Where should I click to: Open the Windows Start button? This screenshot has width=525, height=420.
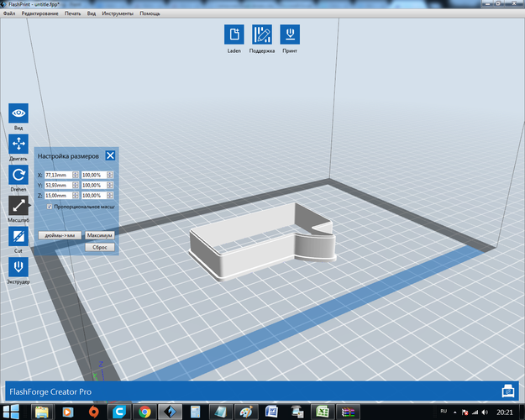(11, 412)
